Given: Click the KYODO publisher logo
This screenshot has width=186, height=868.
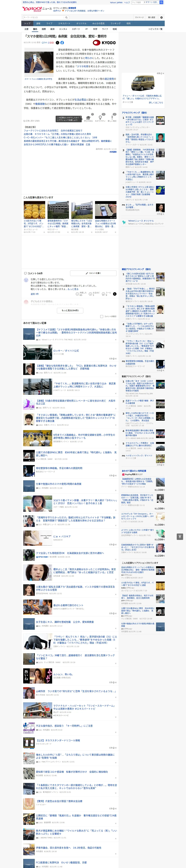Looking at the screenshot, I should (x=104, y=43).
